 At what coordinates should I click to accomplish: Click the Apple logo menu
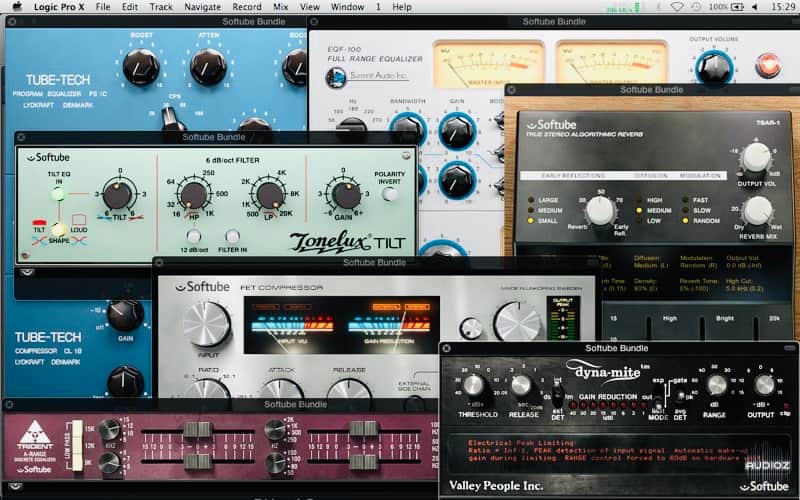pyautogui.click(x=17, y=6)
